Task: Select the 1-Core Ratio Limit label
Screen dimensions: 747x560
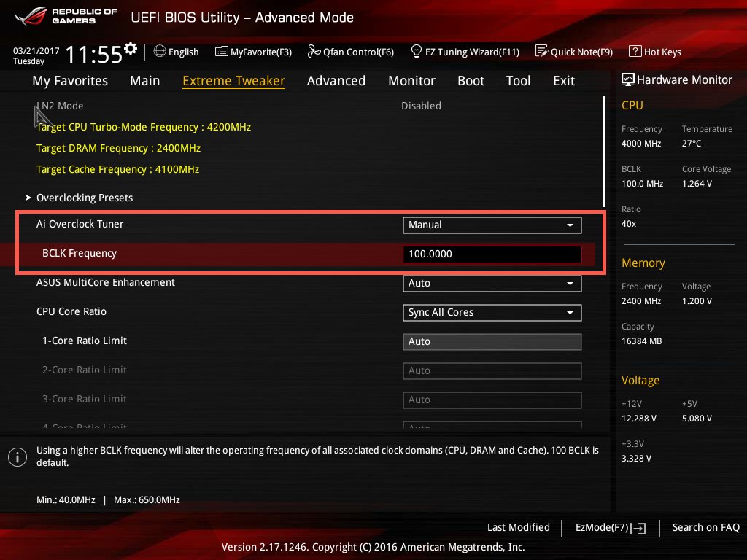Action: 85,341
